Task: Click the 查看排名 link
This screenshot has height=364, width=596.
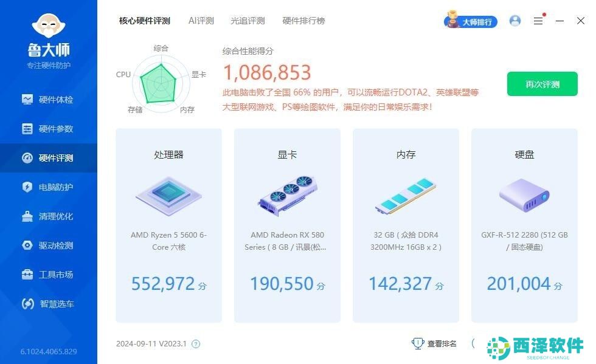Action: [x=435, y=344]
